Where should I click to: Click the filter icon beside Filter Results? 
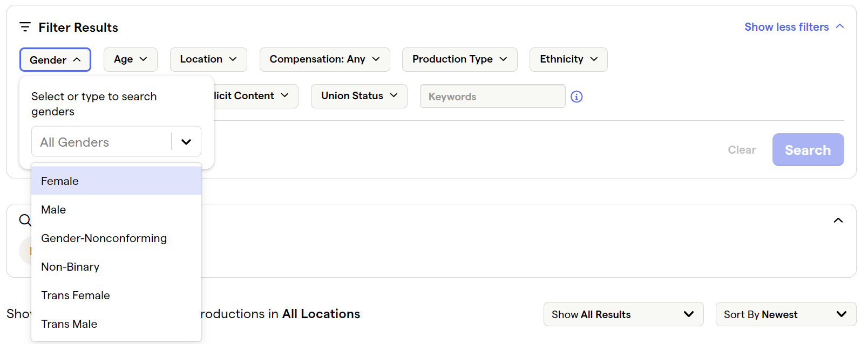(25, 27)
